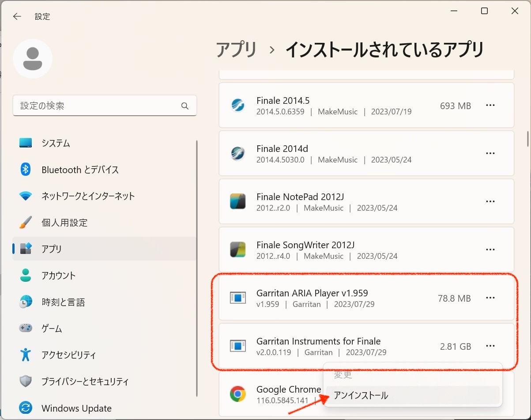Click the Garritan Instruments for Finale icon

[238, 346]
